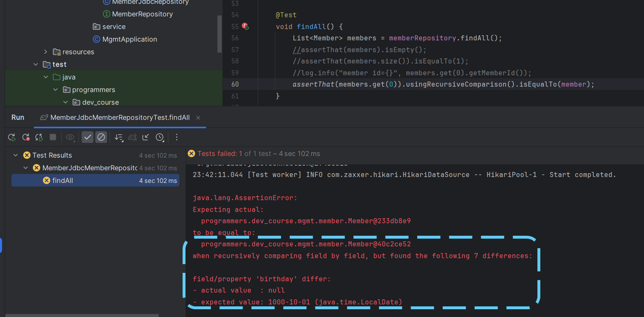Toggle Show Passed tests checkmark
644x317 pixels.
point(87,137)
